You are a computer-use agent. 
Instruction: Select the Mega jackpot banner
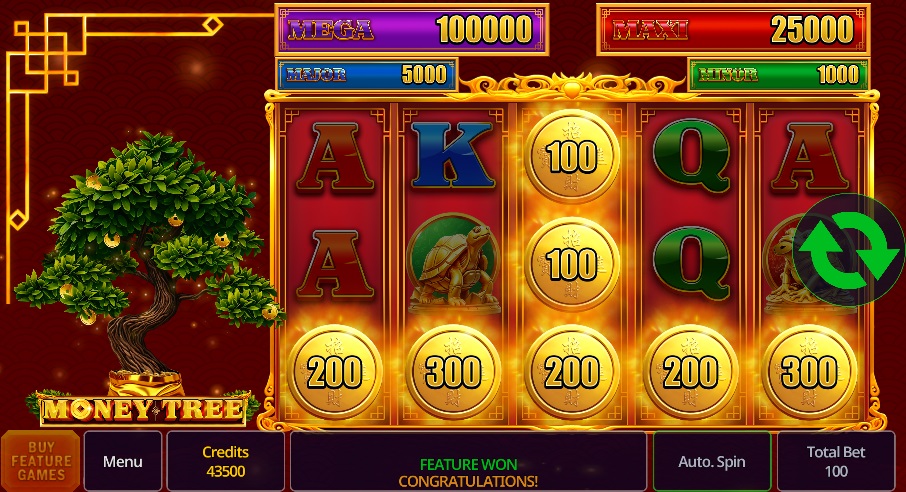(411, 29)
